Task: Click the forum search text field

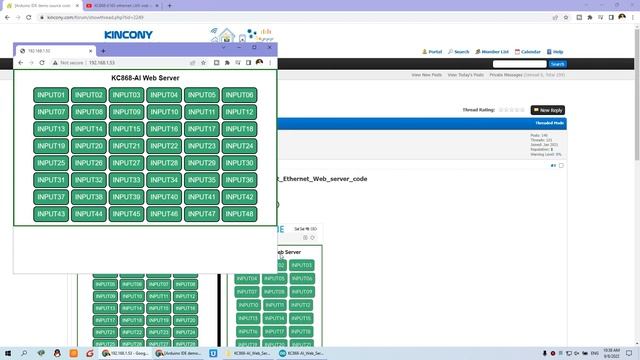Action: click(x=520, y=64)
